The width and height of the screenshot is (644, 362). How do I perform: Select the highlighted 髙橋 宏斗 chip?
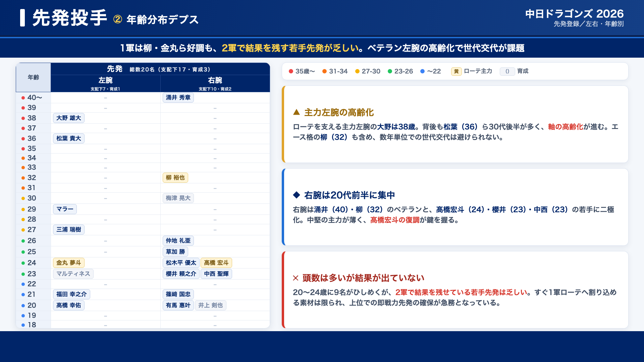coord(216,263)
